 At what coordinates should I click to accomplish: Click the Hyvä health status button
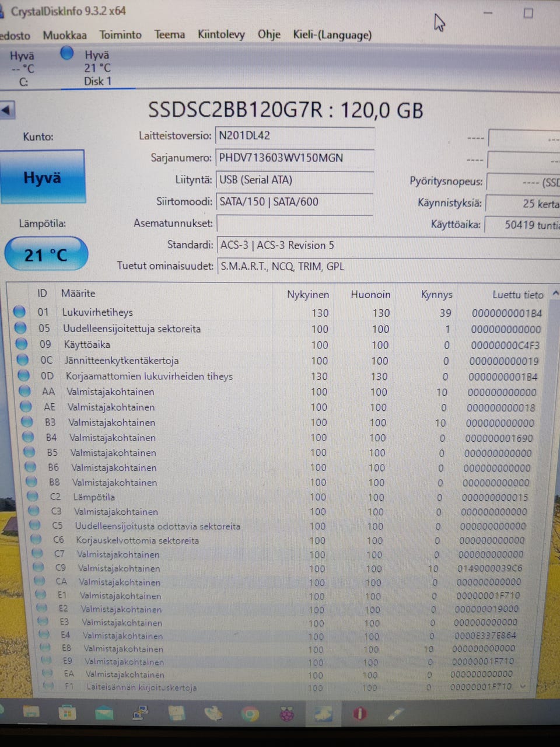click(43, 177)
